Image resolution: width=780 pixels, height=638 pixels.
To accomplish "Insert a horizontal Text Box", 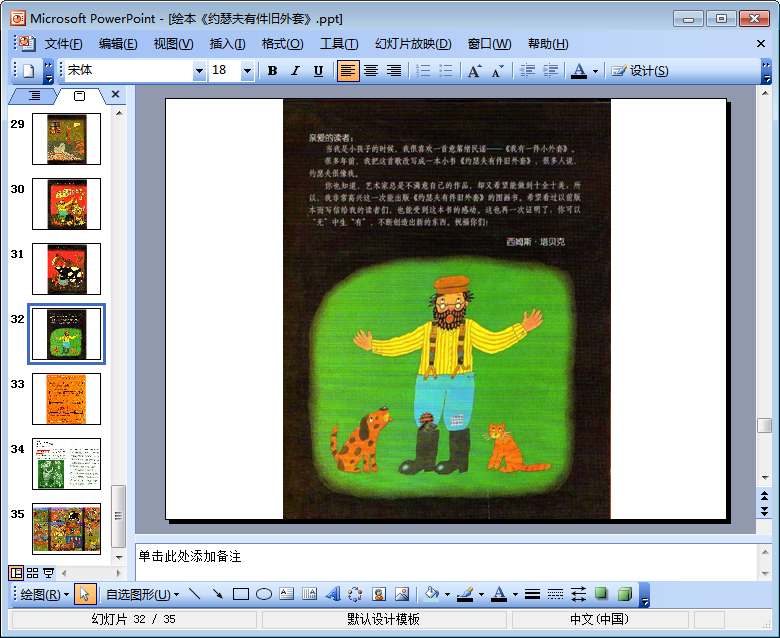I will pos(287,594).
